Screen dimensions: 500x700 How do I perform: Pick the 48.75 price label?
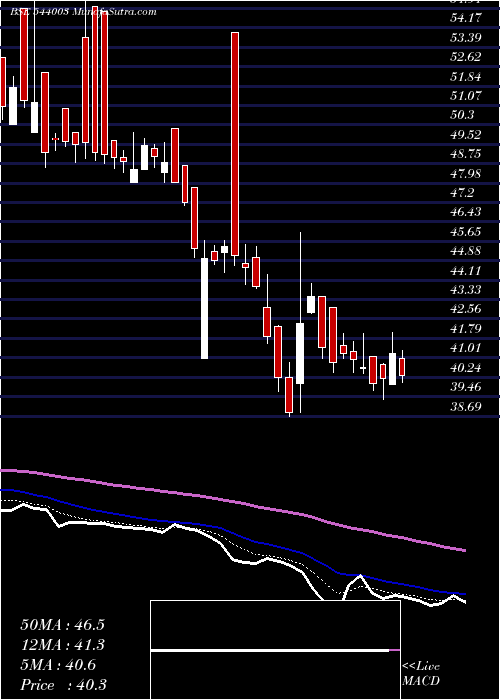466,154
